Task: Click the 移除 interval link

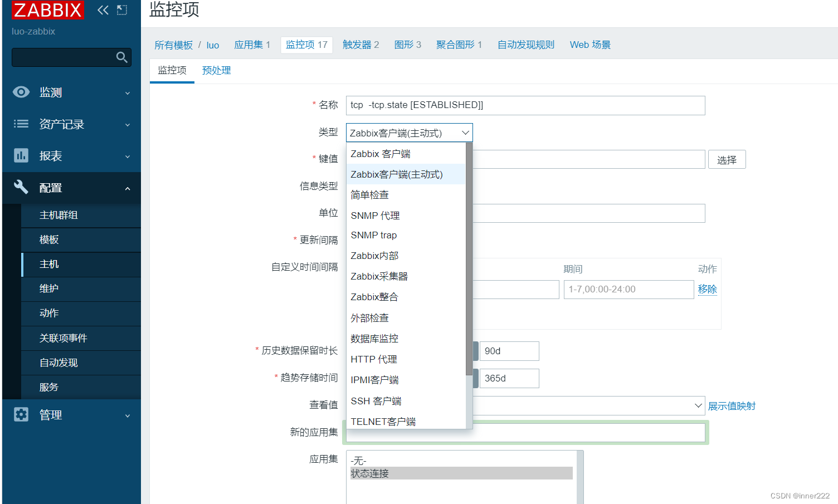Action: pos(707,289)
